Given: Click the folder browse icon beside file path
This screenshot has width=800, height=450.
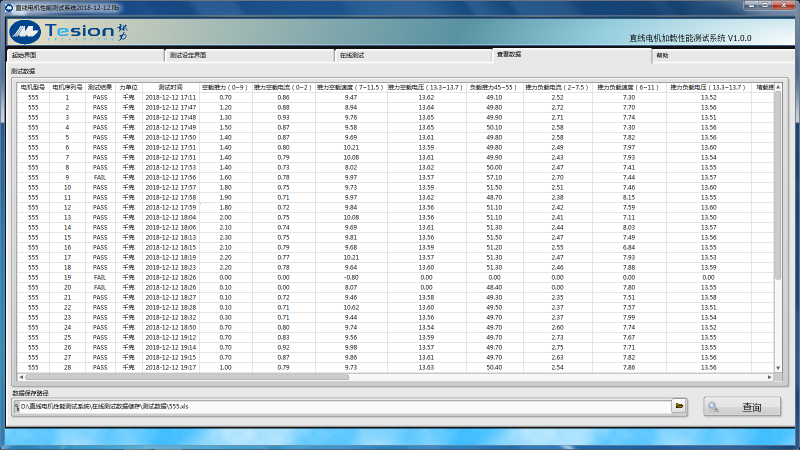Looking at the screenshot, I should point(679,406).
